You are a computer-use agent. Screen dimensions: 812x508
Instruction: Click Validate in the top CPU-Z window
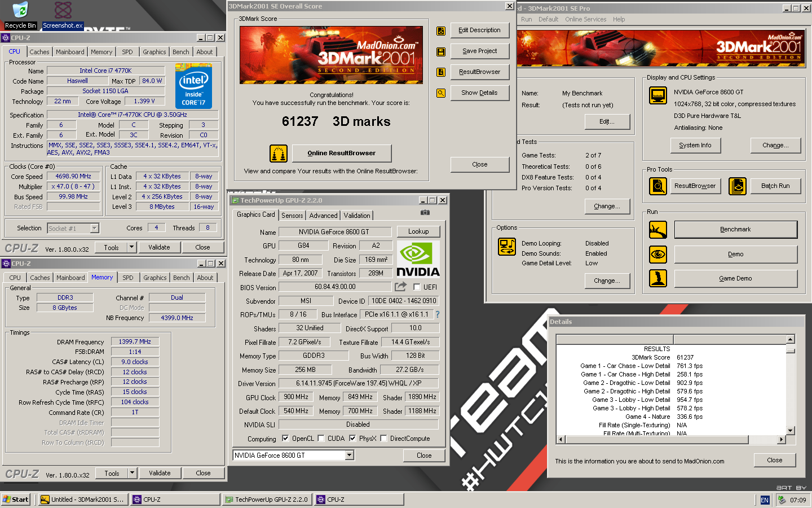159,247
